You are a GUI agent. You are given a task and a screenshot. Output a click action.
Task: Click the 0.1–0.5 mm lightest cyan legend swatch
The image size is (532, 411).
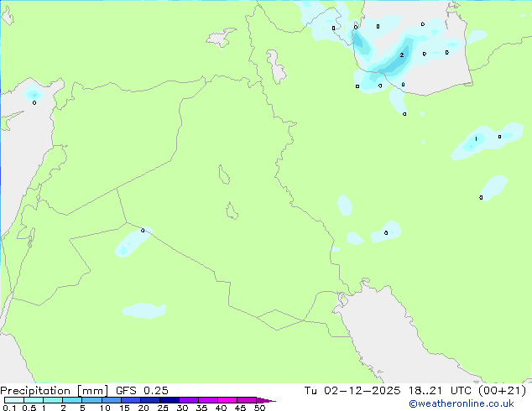pos(14,400)
